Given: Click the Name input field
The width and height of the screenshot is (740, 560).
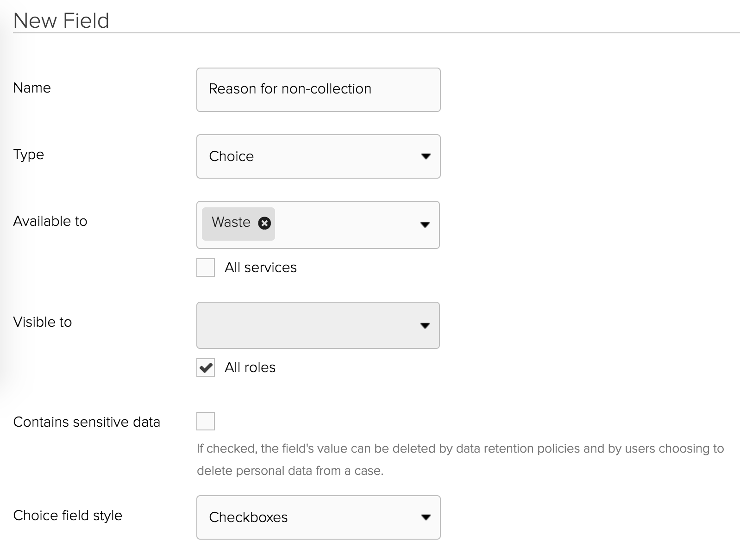Looking at the screenshot, I should pyautogui.click(x=318, y=89).
